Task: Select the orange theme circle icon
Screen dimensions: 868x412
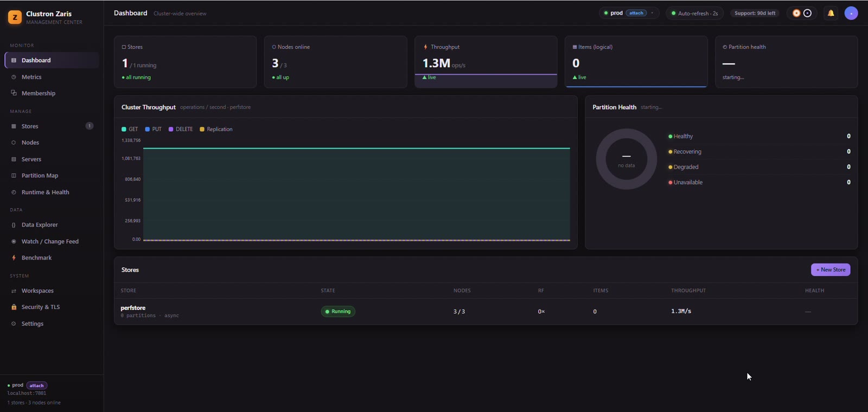Action: [x=796, y=13]
